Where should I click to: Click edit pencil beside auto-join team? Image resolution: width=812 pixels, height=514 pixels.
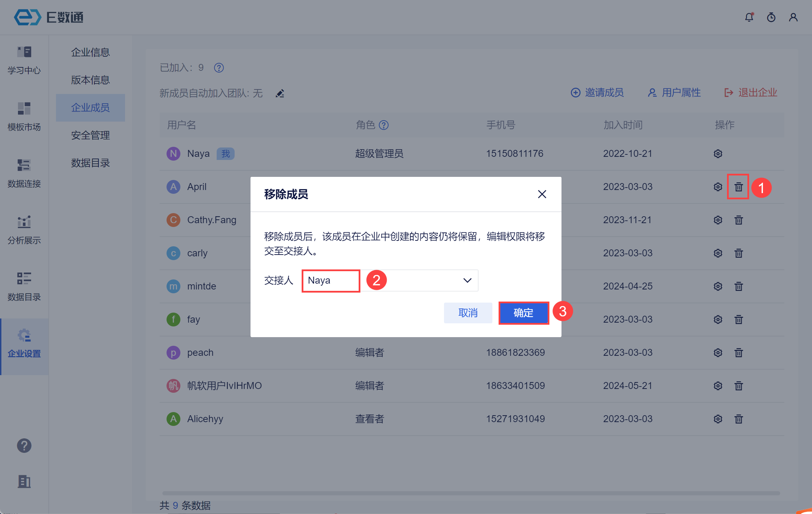coord(280,93)
